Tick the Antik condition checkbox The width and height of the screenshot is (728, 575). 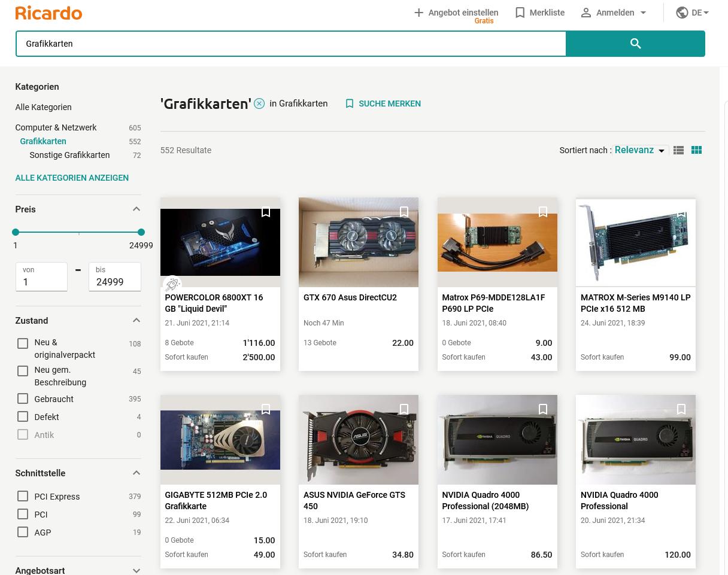coord(23,434)
